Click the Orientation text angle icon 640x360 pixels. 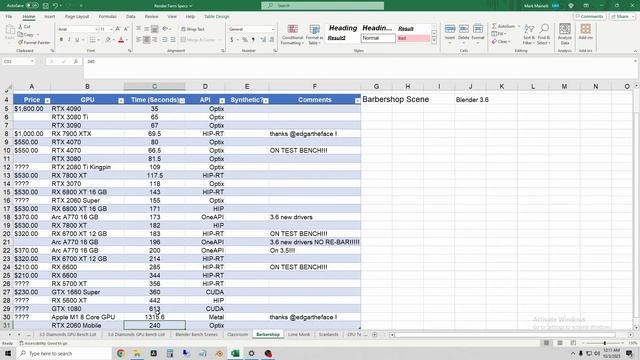pos(165,29)
